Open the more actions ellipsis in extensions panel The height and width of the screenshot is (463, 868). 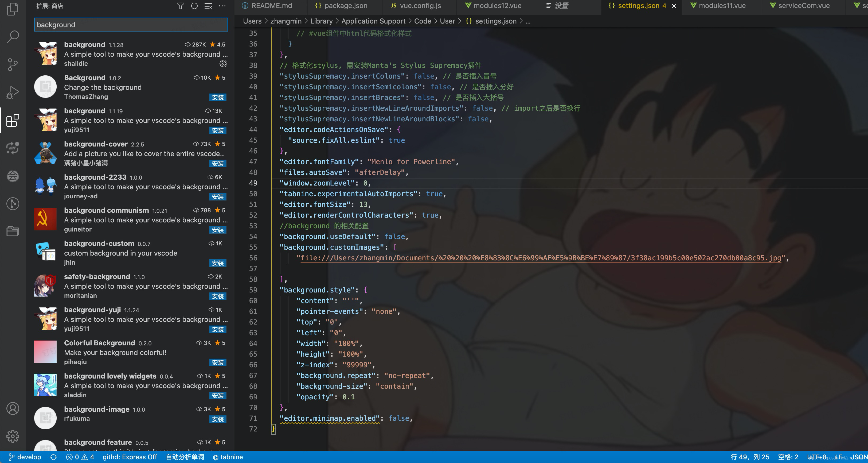[x=222, y=6]
